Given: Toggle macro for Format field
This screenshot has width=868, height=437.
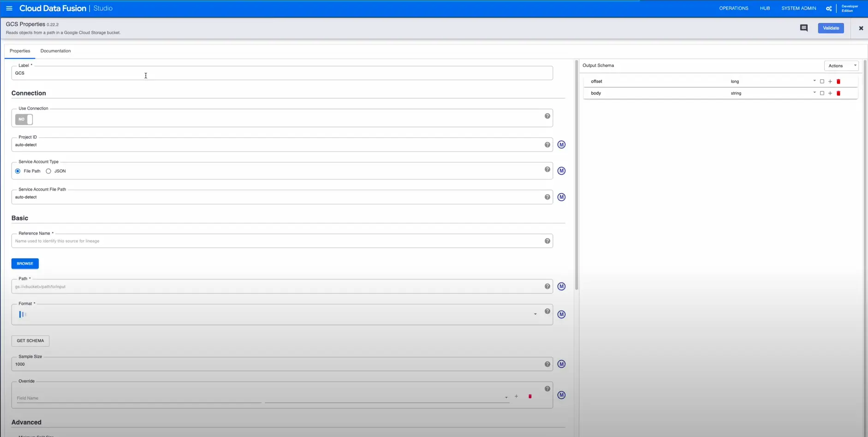Looking at the screenshot, I should click(561, 315).
